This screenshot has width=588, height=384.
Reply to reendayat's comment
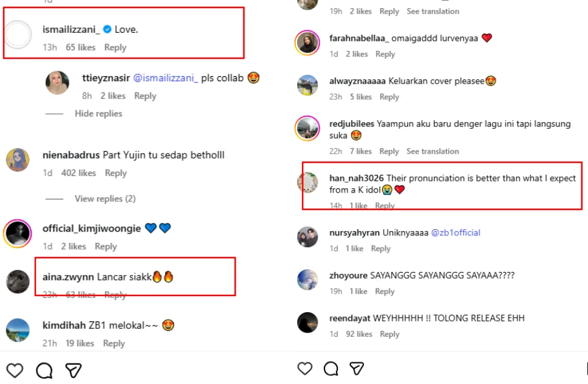pos(389,334)
